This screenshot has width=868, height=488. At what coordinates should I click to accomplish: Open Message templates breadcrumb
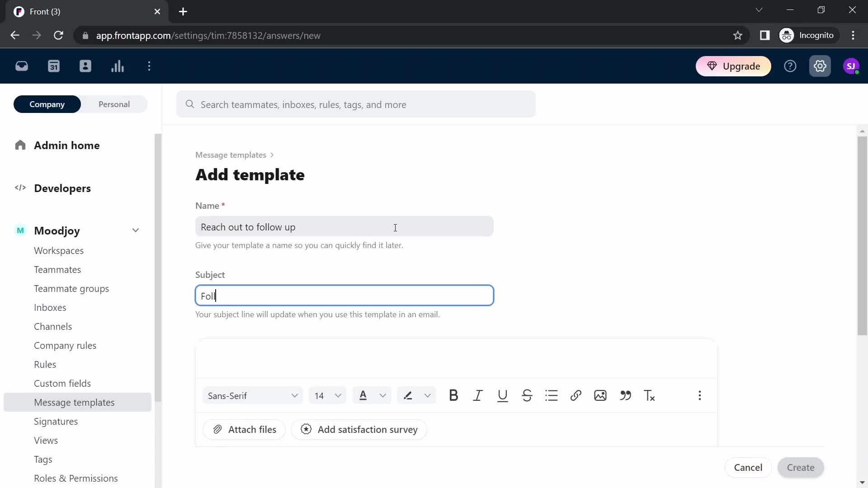(231, 155)
